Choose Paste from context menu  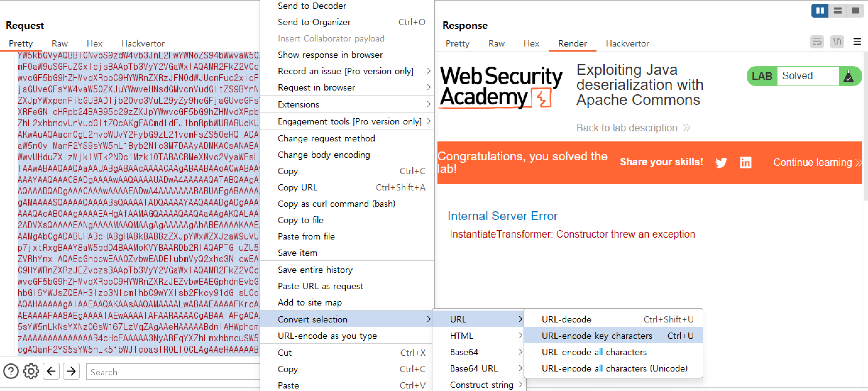[x=347, y=385]
